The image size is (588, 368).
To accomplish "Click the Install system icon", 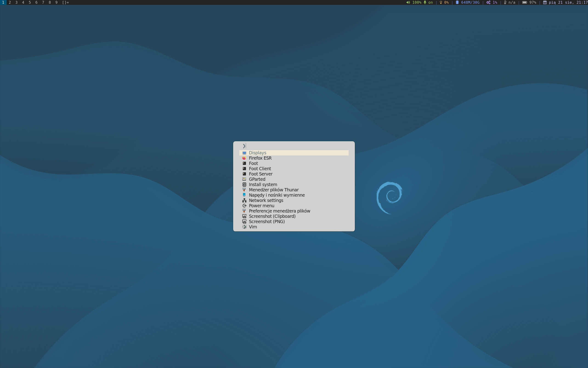I will pos(244,184).
